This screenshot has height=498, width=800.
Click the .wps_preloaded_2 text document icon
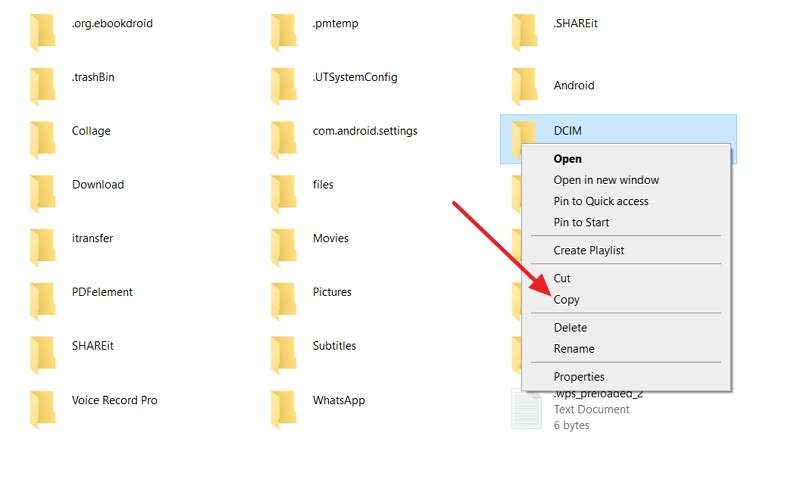527,409
